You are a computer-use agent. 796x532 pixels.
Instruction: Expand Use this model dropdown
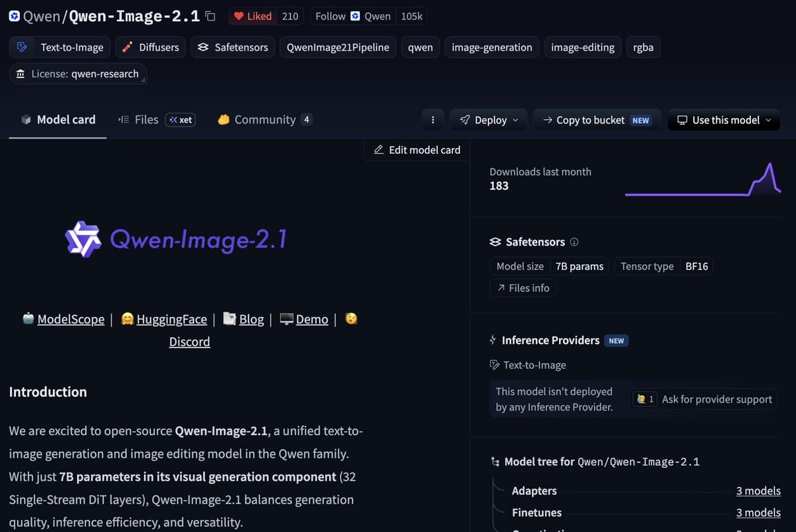(724, 120)
